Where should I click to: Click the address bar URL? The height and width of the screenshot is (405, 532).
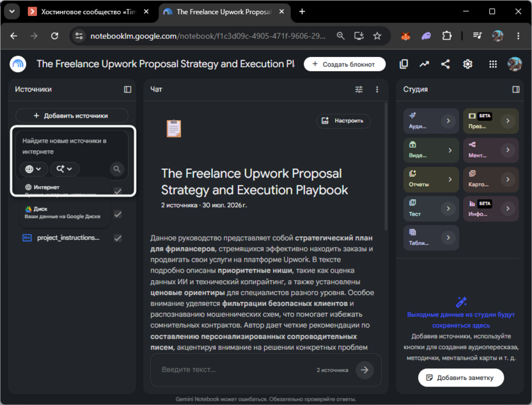click(208, 36)
